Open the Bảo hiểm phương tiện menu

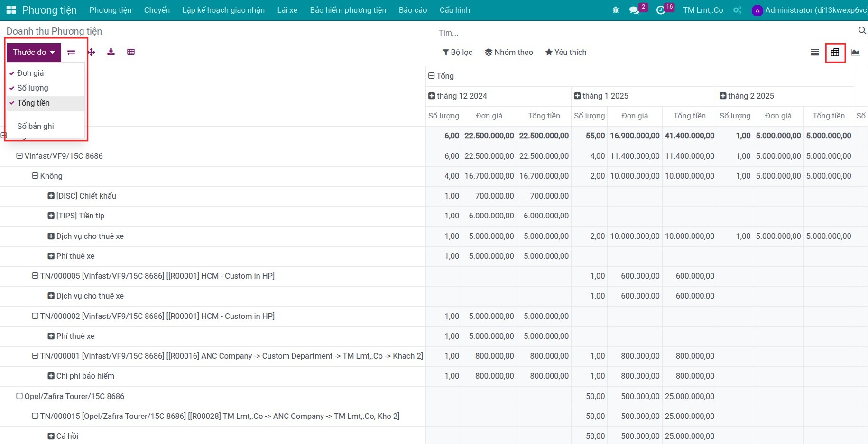click(348, 10)
